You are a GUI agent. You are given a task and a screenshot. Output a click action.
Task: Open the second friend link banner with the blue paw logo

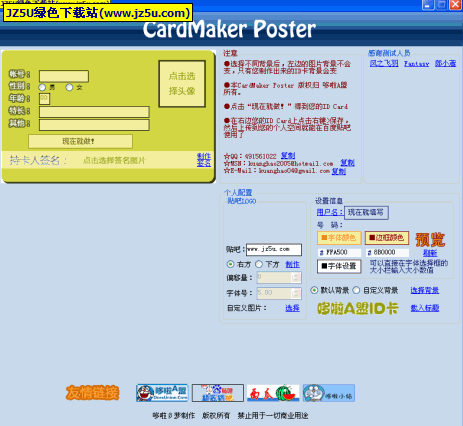pyautogui.click(x=218, y=393)
